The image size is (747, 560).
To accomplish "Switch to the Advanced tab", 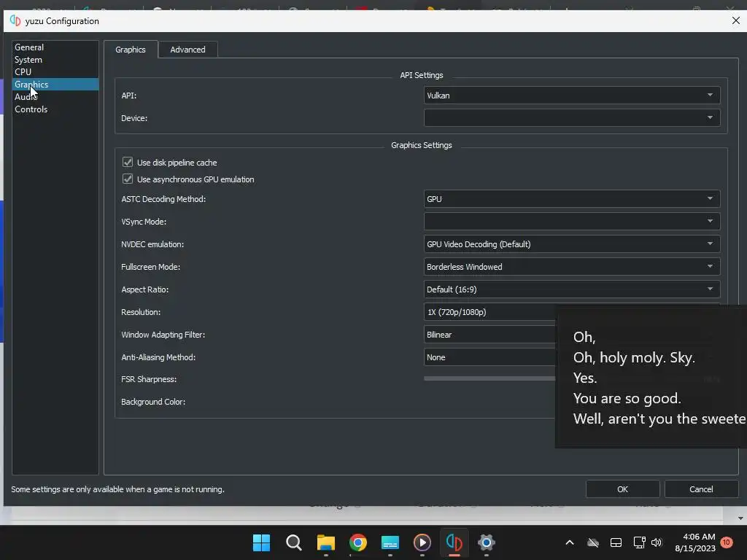I will (x=187, y=50).
